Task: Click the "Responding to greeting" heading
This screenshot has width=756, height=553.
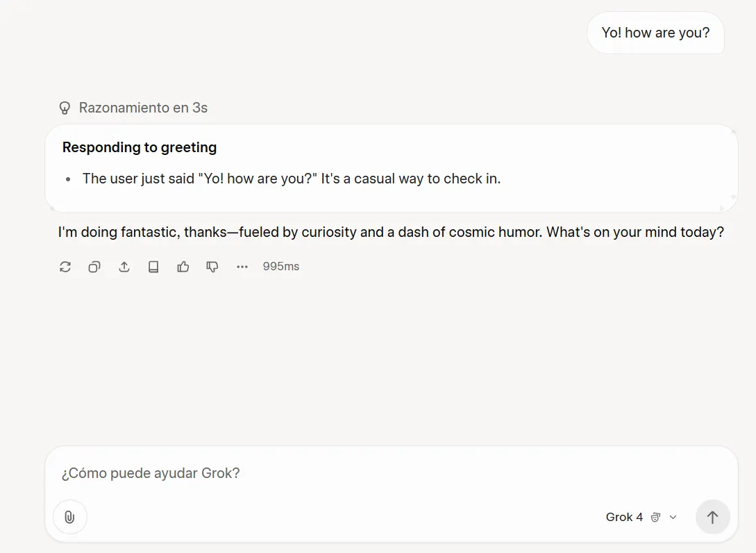Action: pyautogui.click(x=140, y=147)
